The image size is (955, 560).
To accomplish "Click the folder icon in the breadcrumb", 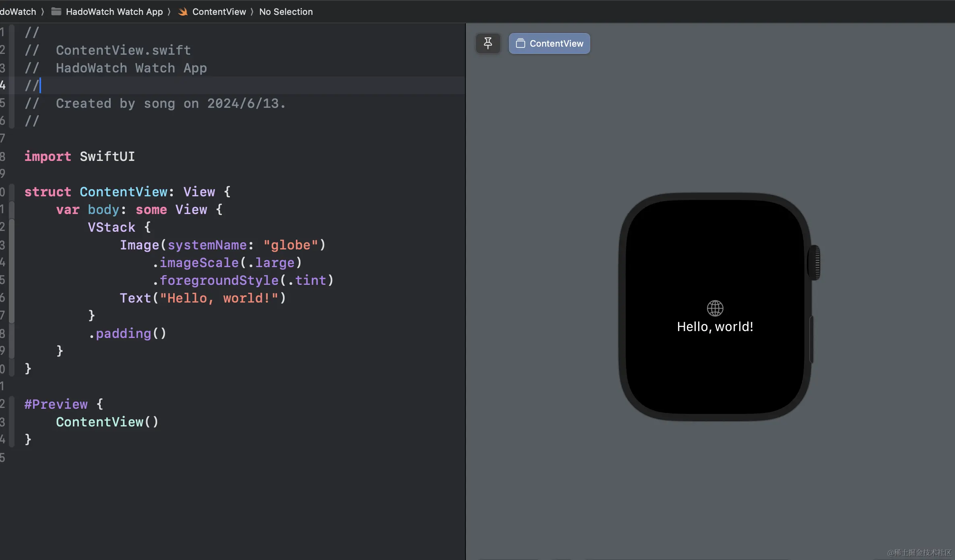I will pos(56,12).
